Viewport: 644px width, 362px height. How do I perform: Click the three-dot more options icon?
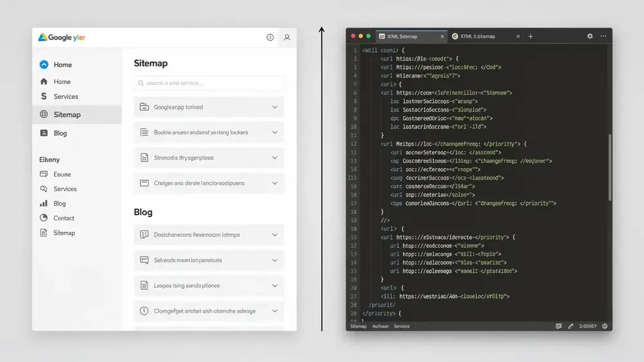tap(603, 36)
